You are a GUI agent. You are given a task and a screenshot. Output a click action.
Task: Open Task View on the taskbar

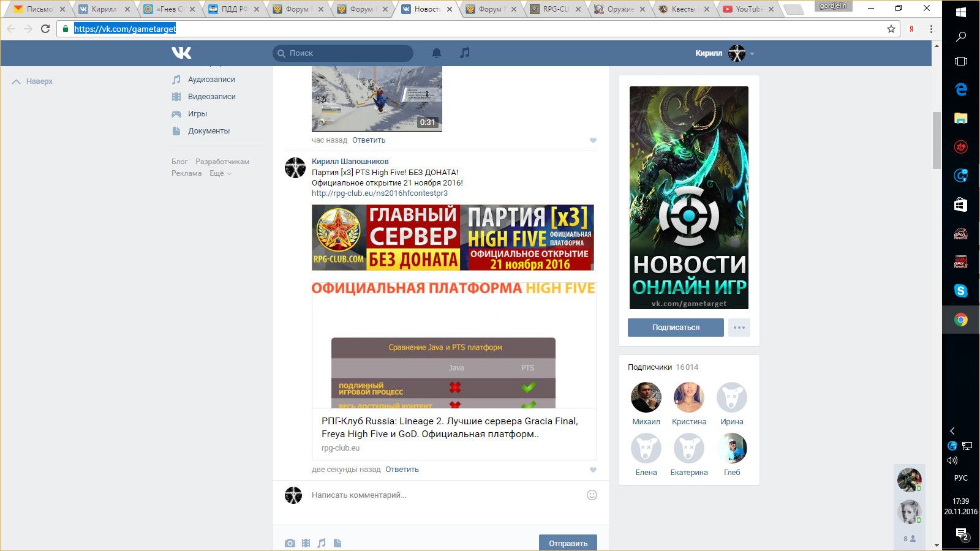pyautogui.click(x=961, y=61)
